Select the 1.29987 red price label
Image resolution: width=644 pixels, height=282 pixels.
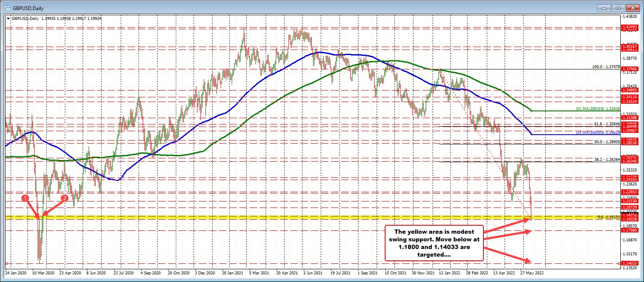629,130
